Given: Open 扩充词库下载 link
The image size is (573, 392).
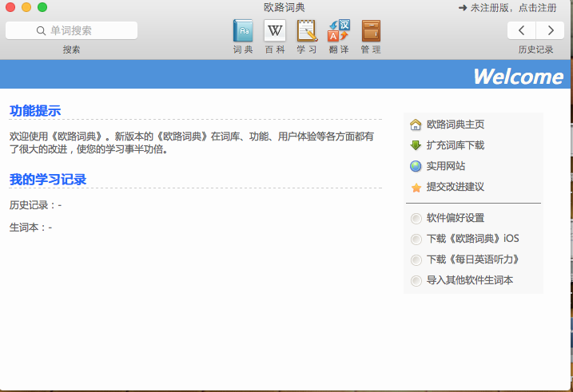Looking at the screenshot, I should (x=456, y=145).
